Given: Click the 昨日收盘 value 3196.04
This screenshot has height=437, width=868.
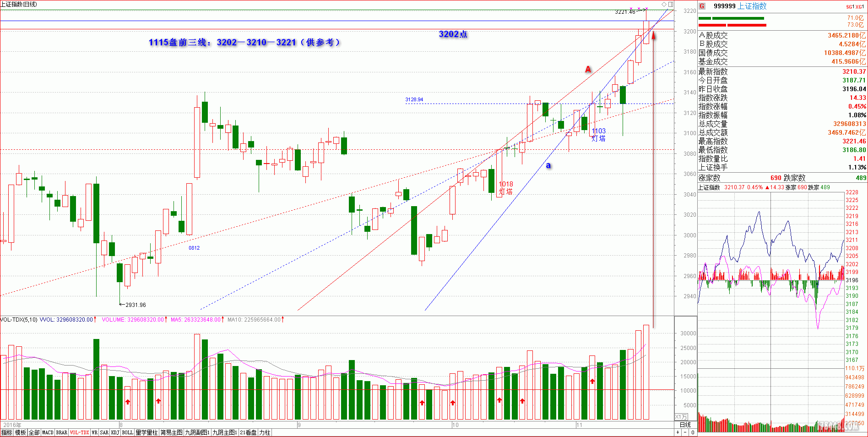Looking at the screenshot, I should point(854,89).
